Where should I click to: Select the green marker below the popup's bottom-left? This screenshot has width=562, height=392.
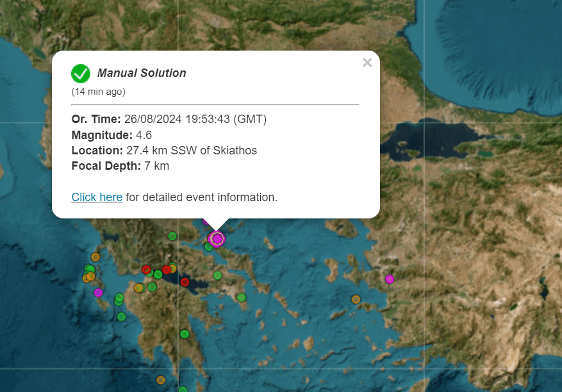(172, 236)
